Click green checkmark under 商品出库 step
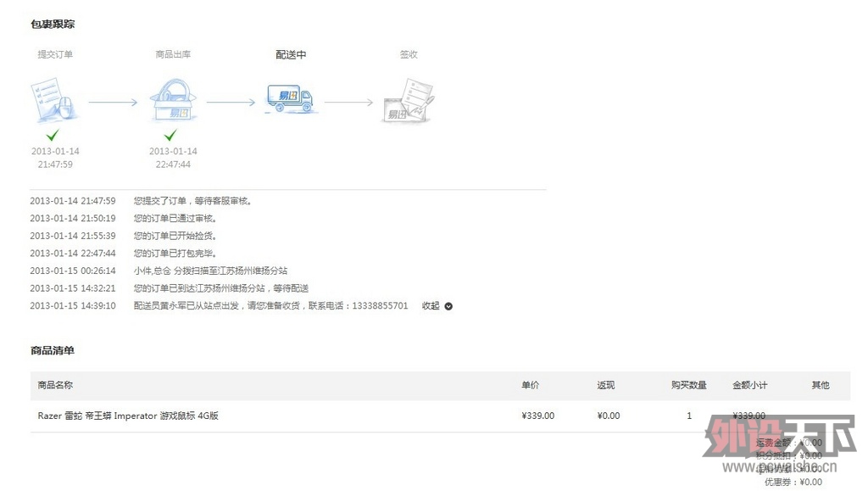Screen dimensions: 868x491 coord(170,135)
